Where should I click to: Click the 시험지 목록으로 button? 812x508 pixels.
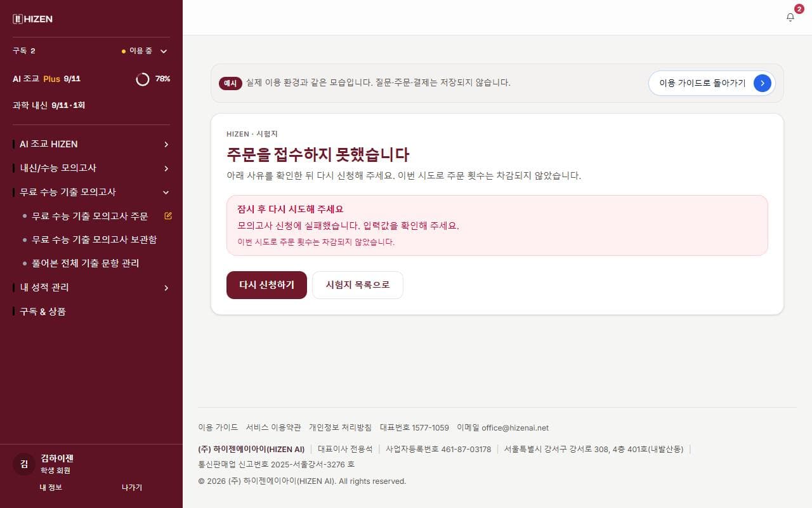pyautogui.click(x=358, y=285)
